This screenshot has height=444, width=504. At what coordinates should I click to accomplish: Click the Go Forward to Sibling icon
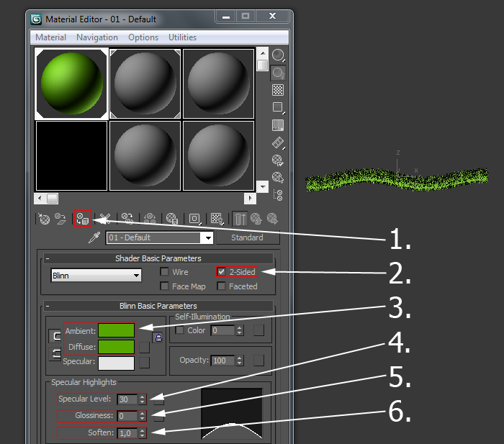[x=273, y=219]
